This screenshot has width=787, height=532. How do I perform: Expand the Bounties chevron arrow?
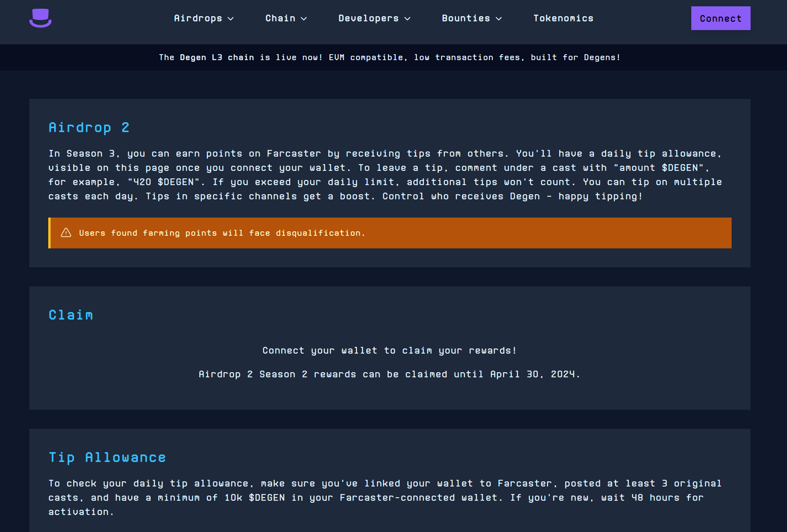pyautogui.click(x=499, y=19)
